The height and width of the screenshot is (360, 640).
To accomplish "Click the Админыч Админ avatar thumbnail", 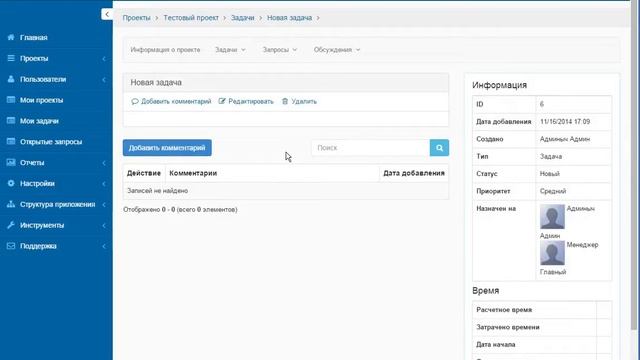I will click(x=552, y=217).
